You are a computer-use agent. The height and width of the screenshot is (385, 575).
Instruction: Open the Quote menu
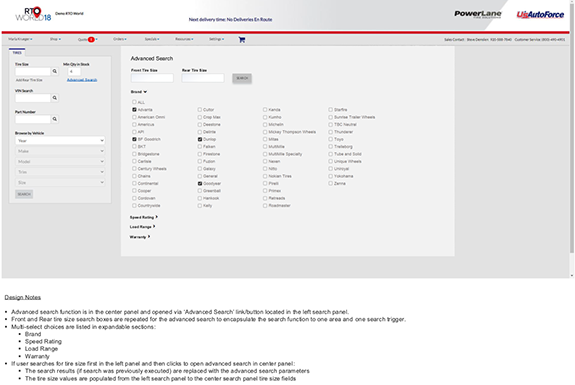pyautogui.click(x=87, y=40)
